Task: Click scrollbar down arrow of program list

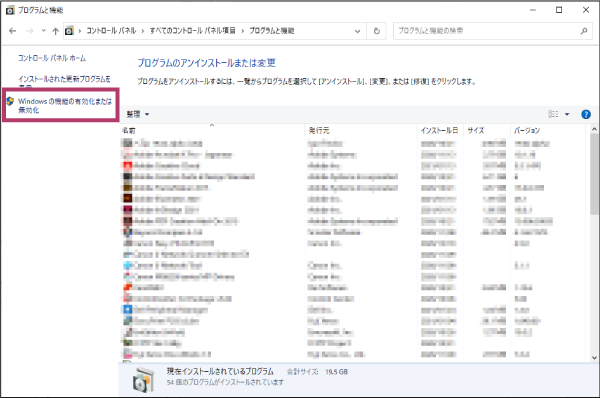Action: pyautogui.click(x=594, y=357)
